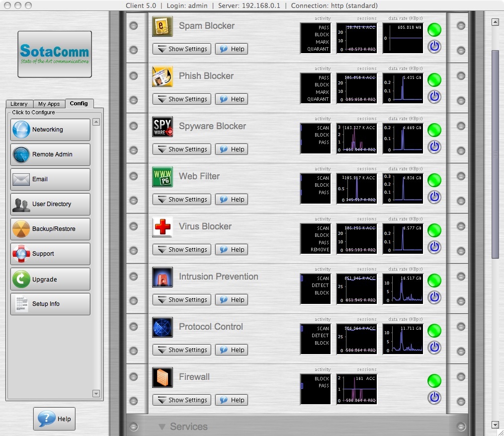Open Intrusion Prevention data rate graph

pyautogui.click(x=403, y=289)
